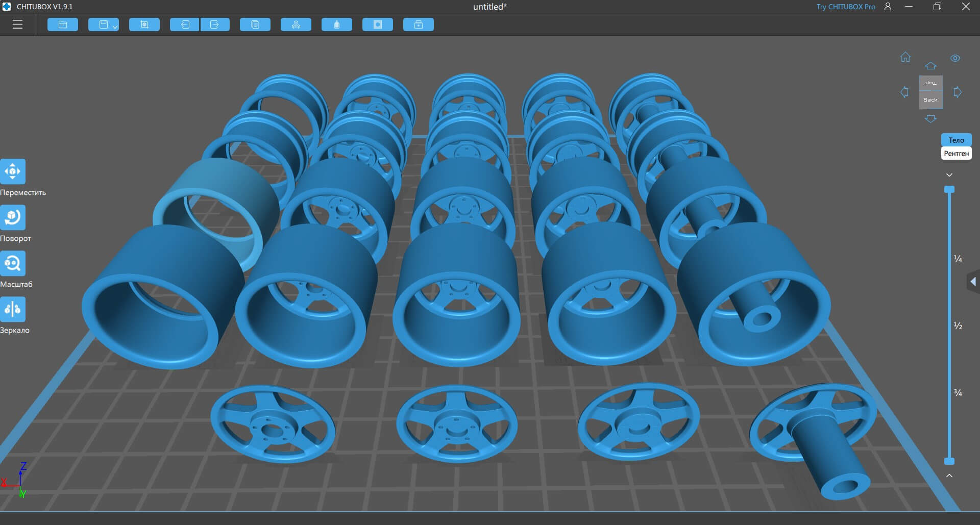Expand the collapsed right side panel

[973, 281]
